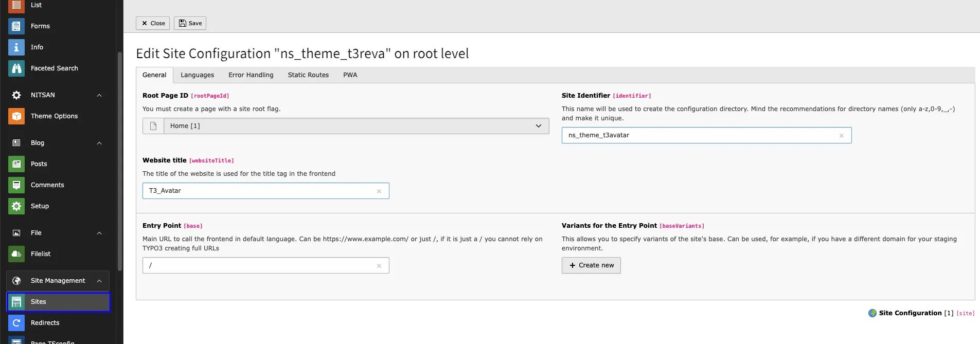Image resolution: width=980 pixels, height=344 pixels.
Task: Switch to the Error Handling tab
Action: tap(251, 75)
